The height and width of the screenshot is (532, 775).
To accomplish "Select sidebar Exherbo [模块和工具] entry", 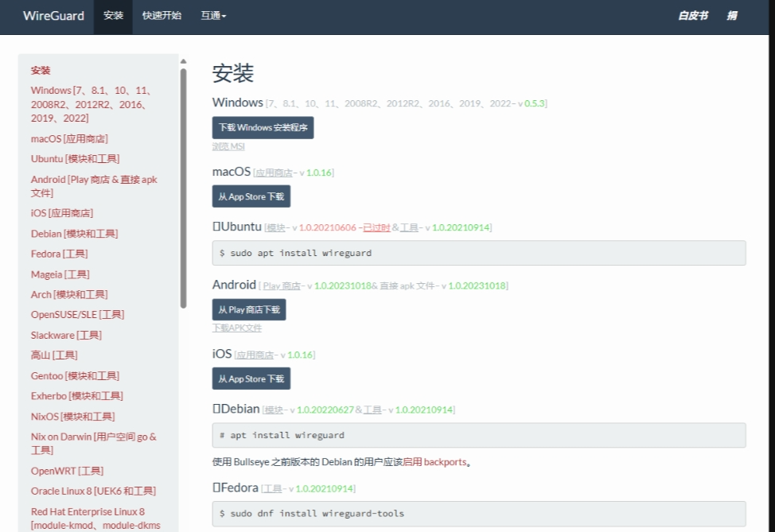I will click(77, 396).
